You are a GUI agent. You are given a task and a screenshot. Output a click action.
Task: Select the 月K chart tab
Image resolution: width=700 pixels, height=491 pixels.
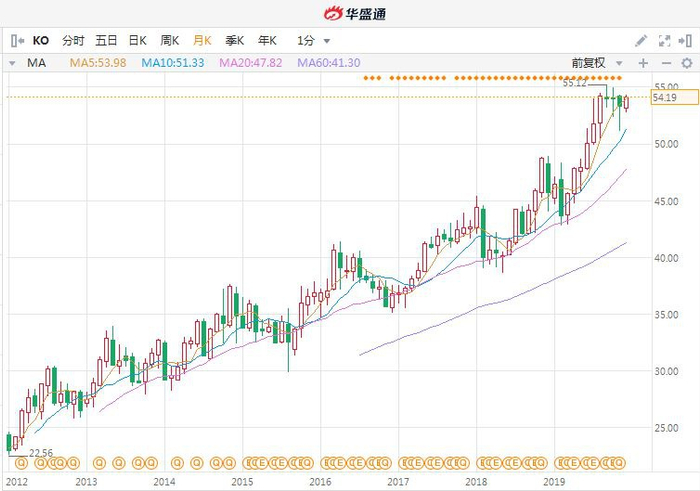202,41
